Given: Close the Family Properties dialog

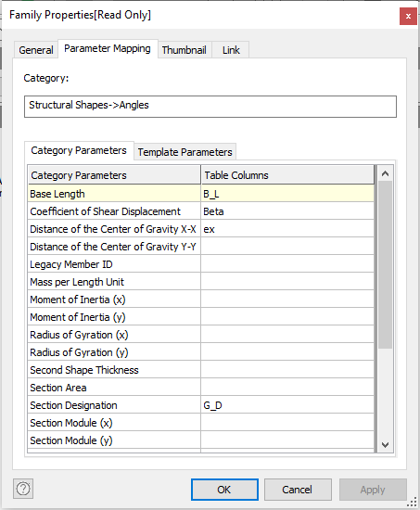Looking at the screenshot, I should [408, 16].
